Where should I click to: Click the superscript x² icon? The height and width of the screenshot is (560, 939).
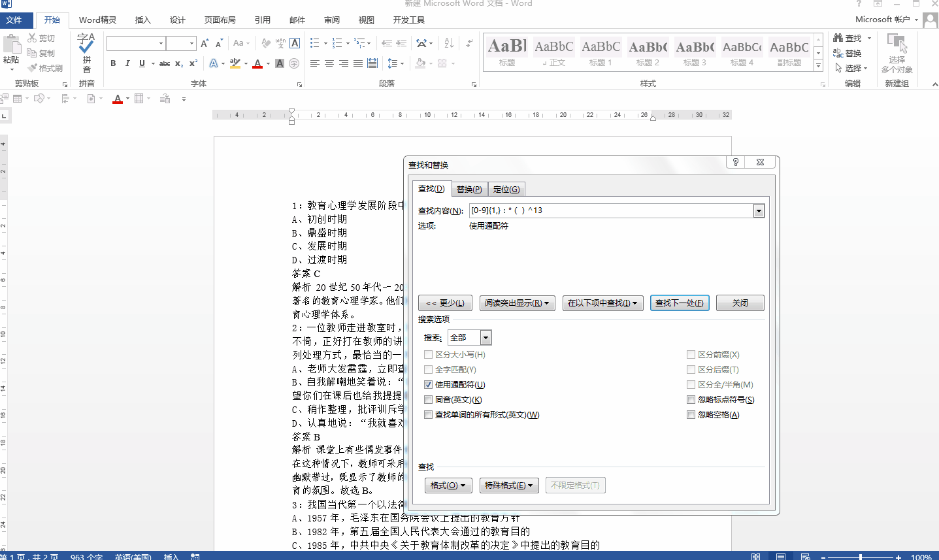point(193,63)
